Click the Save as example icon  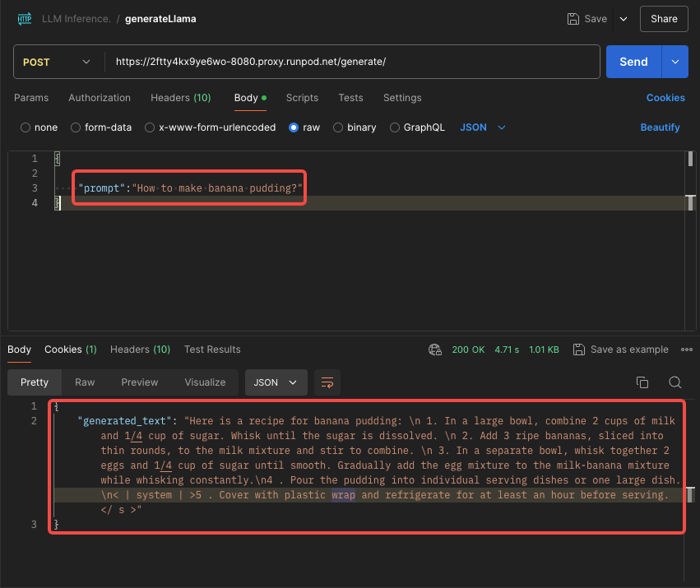[578, 349]
